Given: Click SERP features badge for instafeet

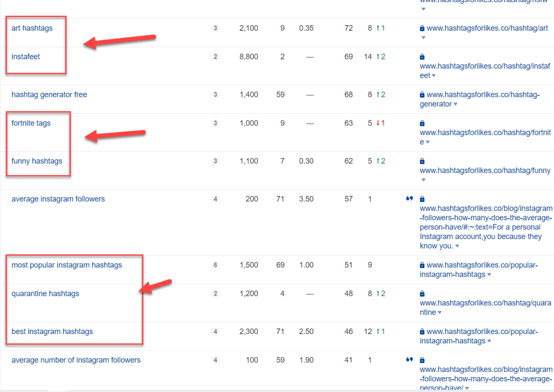Looking at the screenshot, I should point(215,57).
